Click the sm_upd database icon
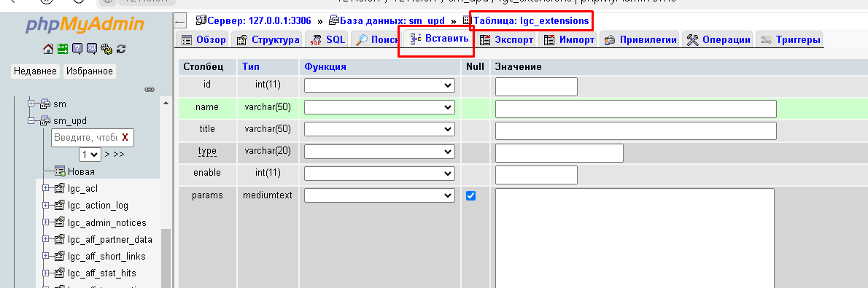868x288 pixels. tap(46, 120)
